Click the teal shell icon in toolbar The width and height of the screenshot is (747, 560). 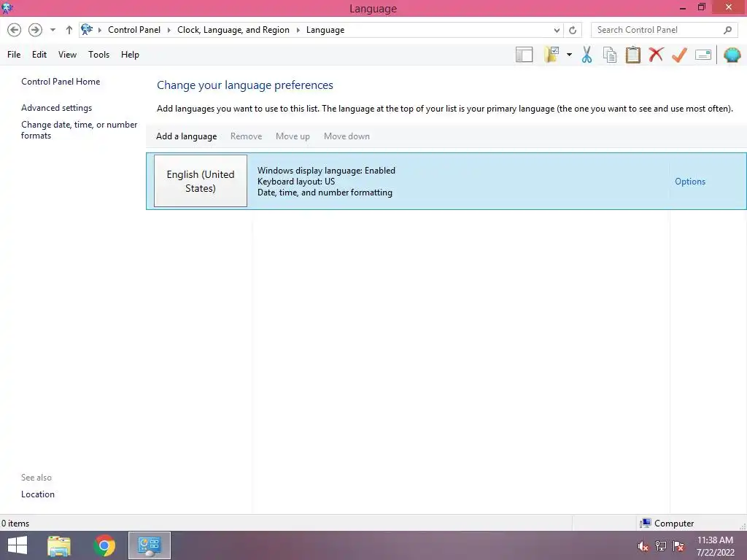732,55
